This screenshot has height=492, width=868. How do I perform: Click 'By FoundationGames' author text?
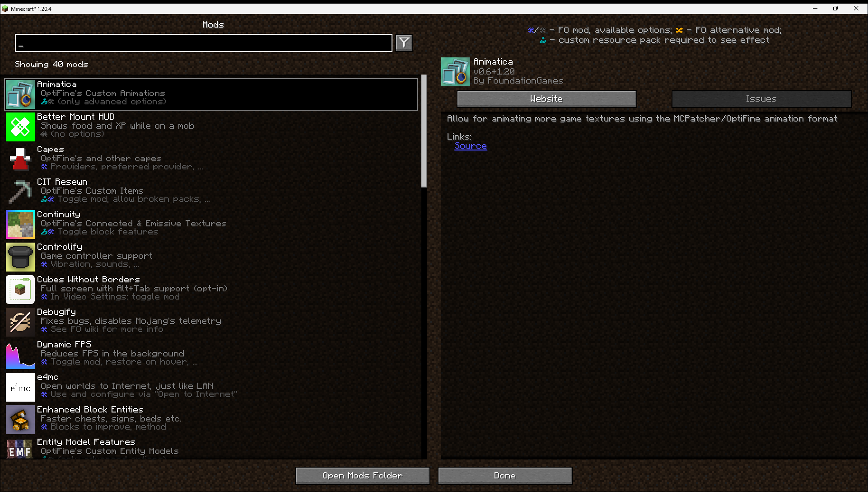(x=518, y=81)
